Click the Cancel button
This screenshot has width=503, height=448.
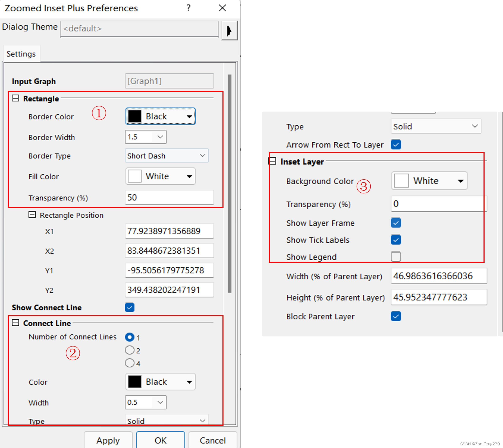213,440
